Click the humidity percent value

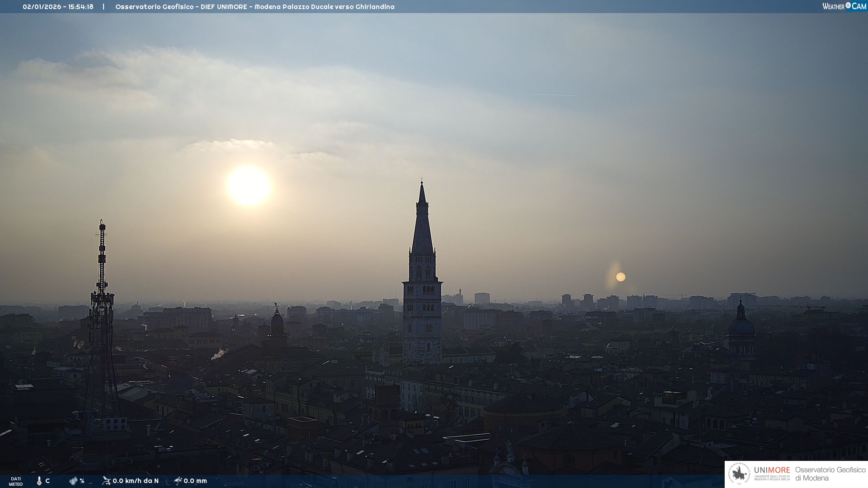[82, 481]
